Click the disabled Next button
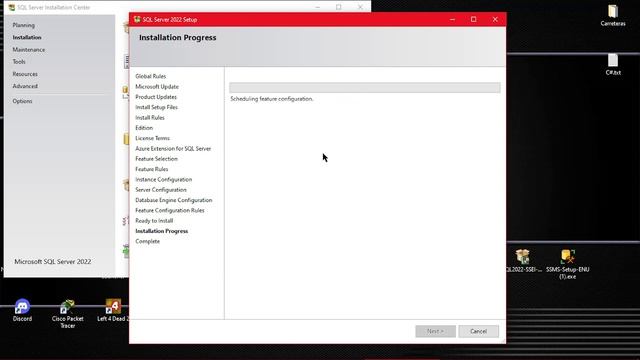This screenshot has height=360, width=640. [436, 331]
